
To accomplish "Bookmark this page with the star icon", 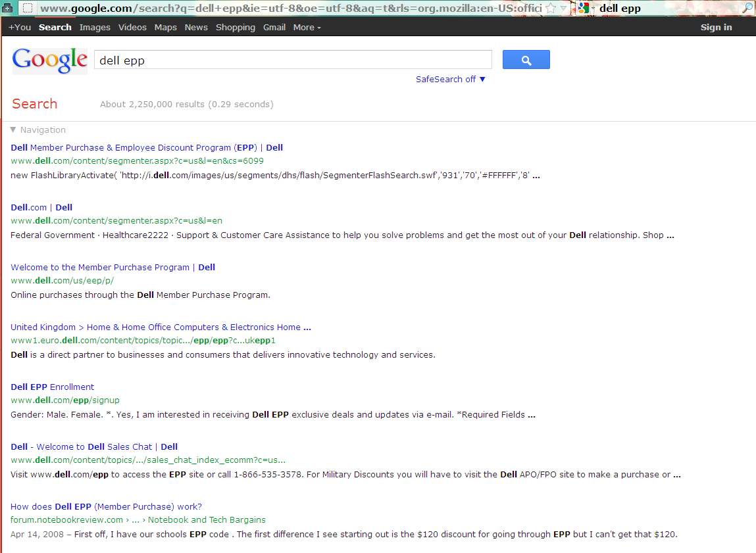I will pyautogui.click(x=551, y=9).
